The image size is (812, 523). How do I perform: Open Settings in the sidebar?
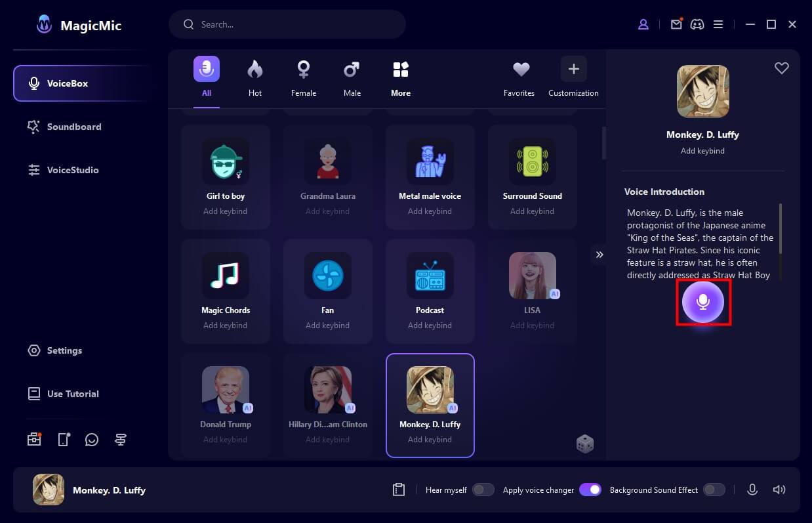55,350
